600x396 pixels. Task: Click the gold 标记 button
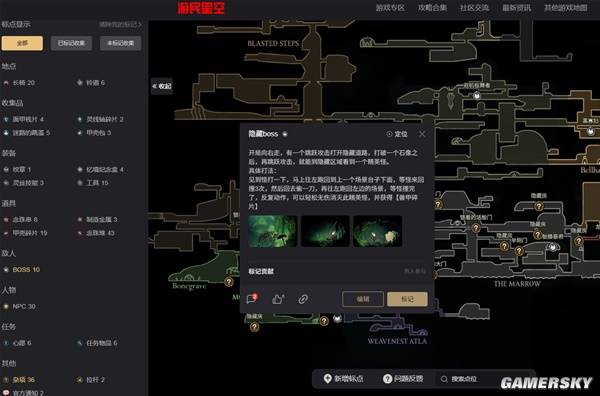pyautogui.click(x=407, y=299)
